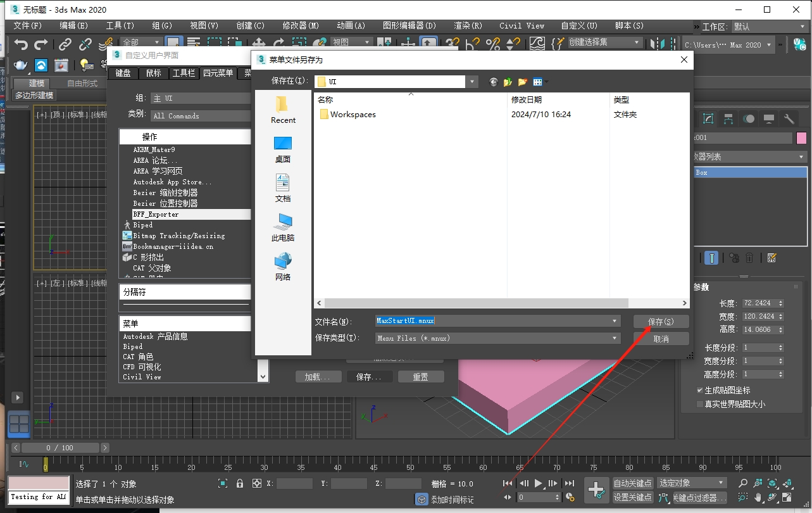The height and width of the screenshot is (513, 812).
Task: Open the Modify tab in the command panel
Action: [708, 118]
